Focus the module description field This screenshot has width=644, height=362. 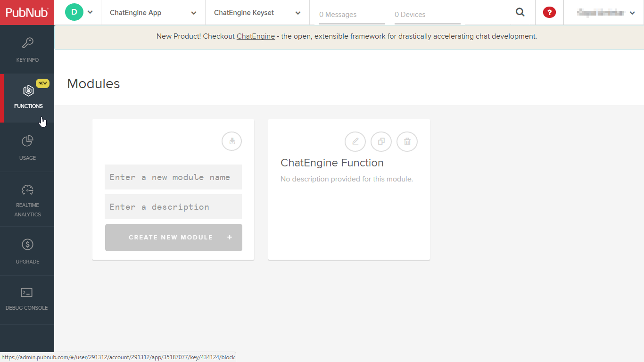[x=173, y=207]
